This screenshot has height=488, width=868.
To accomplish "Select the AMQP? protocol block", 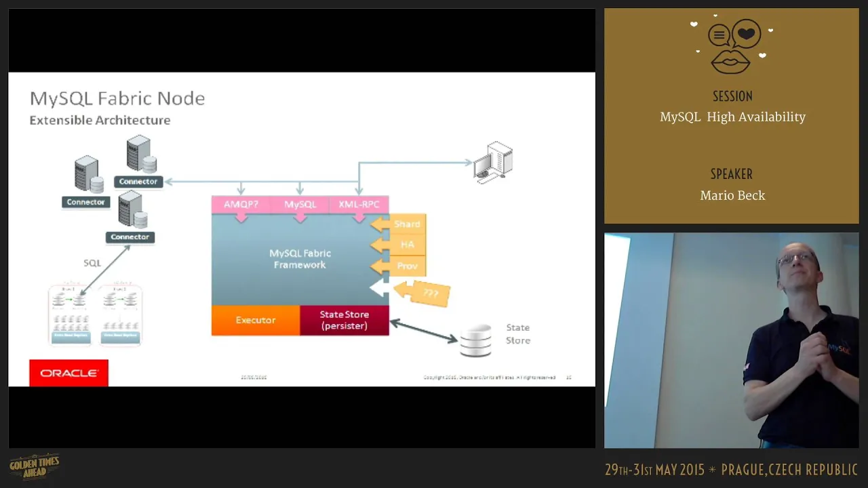I will [241, 205].
